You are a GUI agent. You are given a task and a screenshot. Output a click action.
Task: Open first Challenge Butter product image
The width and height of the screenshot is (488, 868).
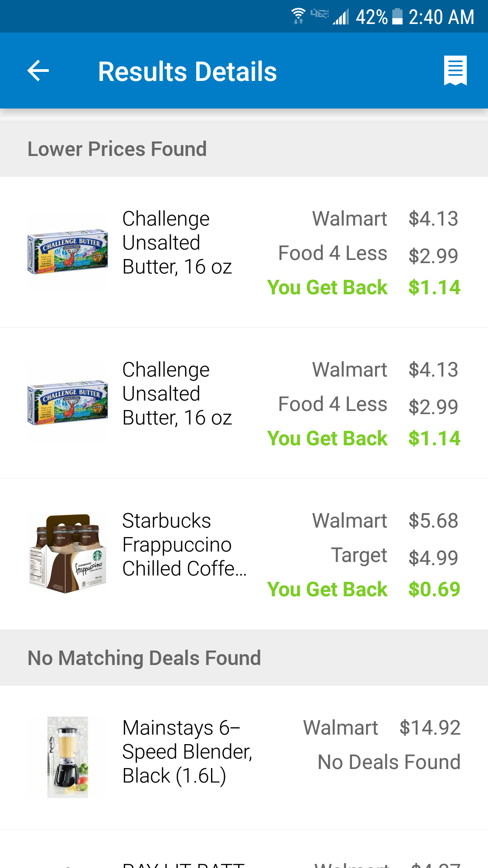click(68, 252)
